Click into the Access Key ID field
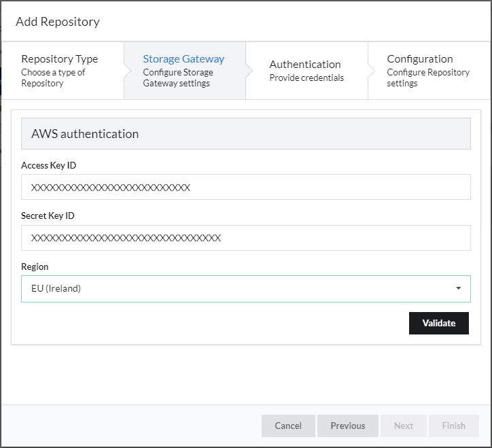The width and height of the screenshot is (492, 448). tap(245, 187)
